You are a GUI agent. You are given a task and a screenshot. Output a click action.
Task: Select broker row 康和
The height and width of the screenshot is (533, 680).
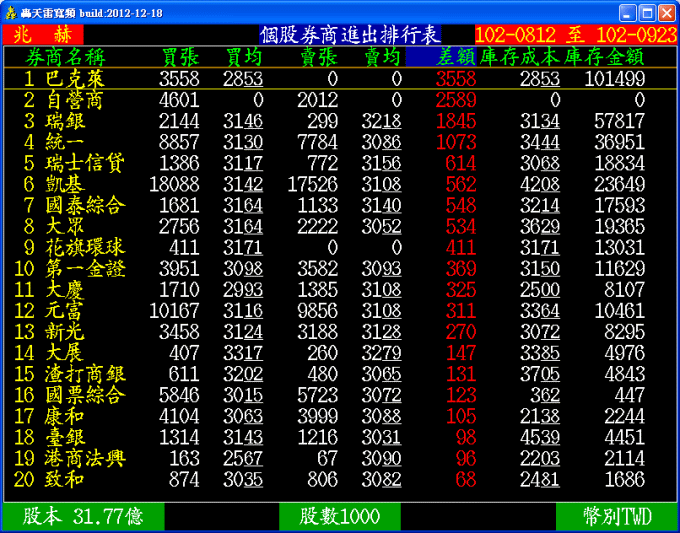click(x=340, y=416)
